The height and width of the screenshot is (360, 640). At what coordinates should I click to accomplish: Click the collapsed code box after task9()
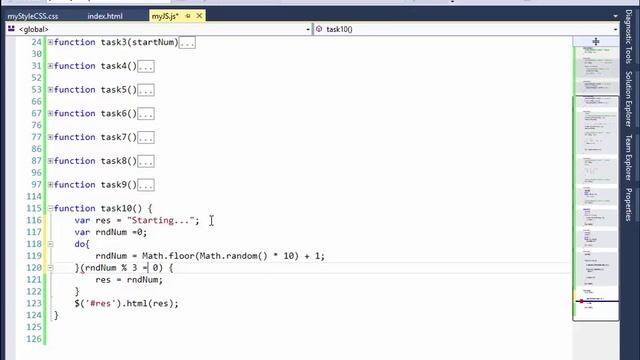146,185
